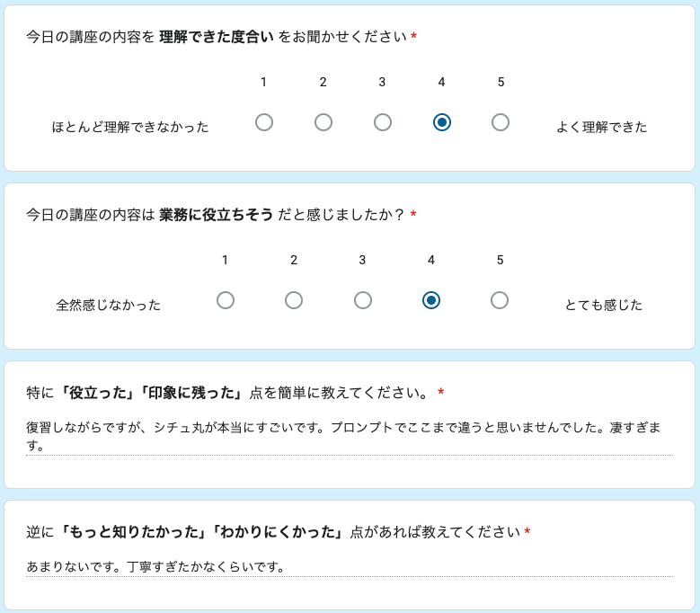The height and width of the screenshot is (613, 700).
Task: Select rating 1 for 理解できた度合い question
Action: pyautogui.click(x=264, y=122)
